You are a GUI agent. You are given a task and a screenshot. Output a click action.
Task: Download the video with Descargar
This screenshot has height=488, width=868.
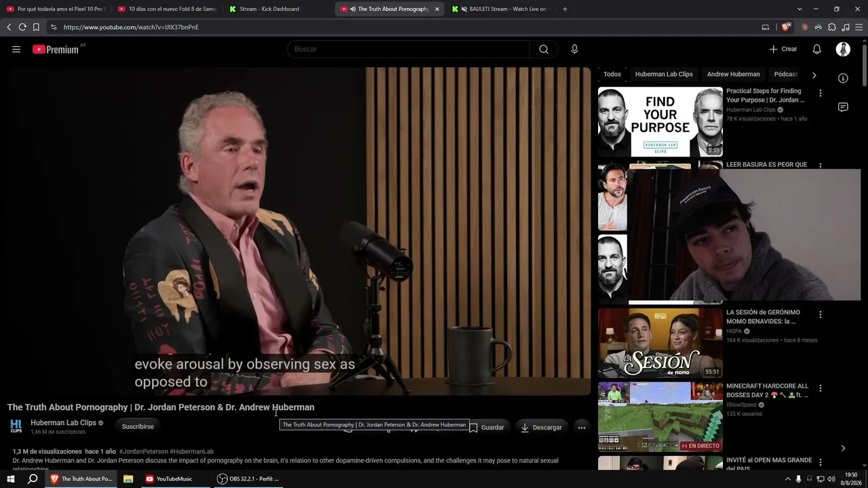(541, 428)
